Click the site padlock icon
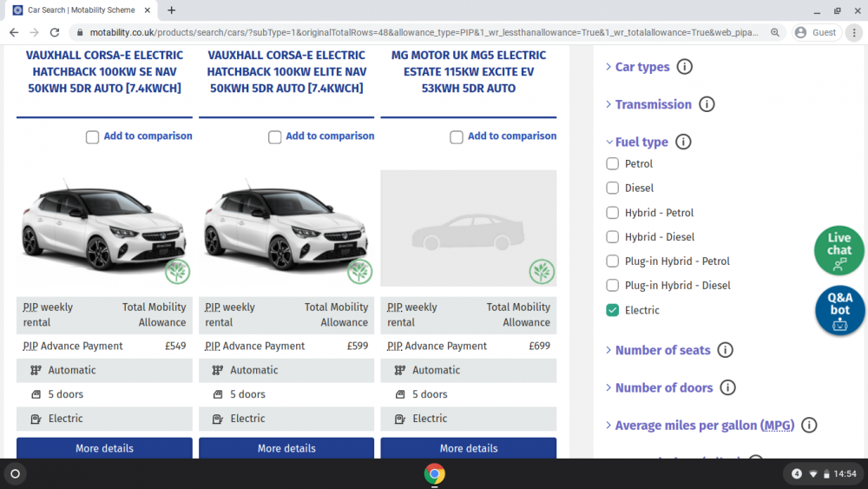 (80, 33)
